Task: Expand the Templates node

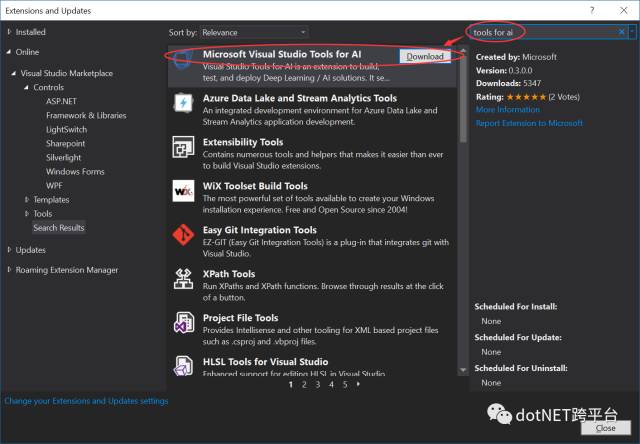Action: [x=27, y=200]
